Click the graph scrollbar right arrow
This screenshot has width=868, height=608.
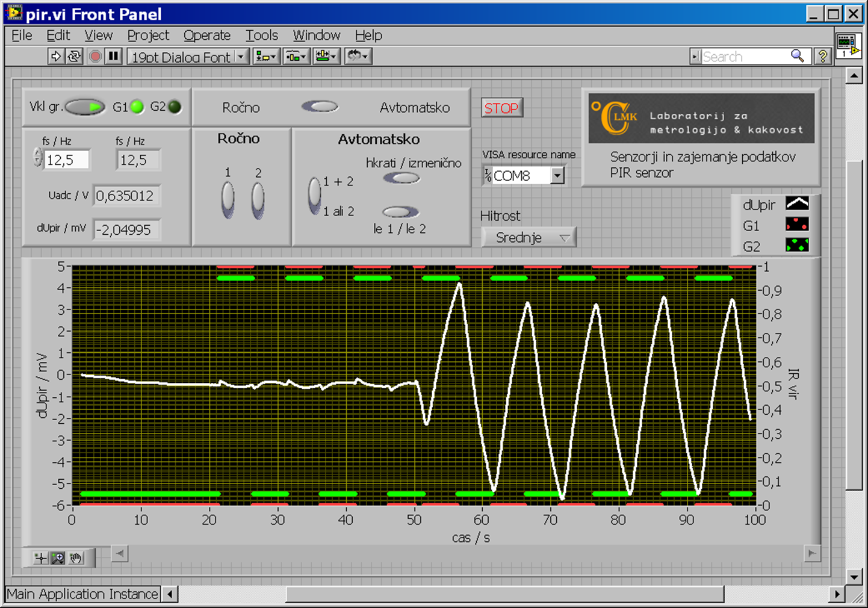(x=812, y=553)
